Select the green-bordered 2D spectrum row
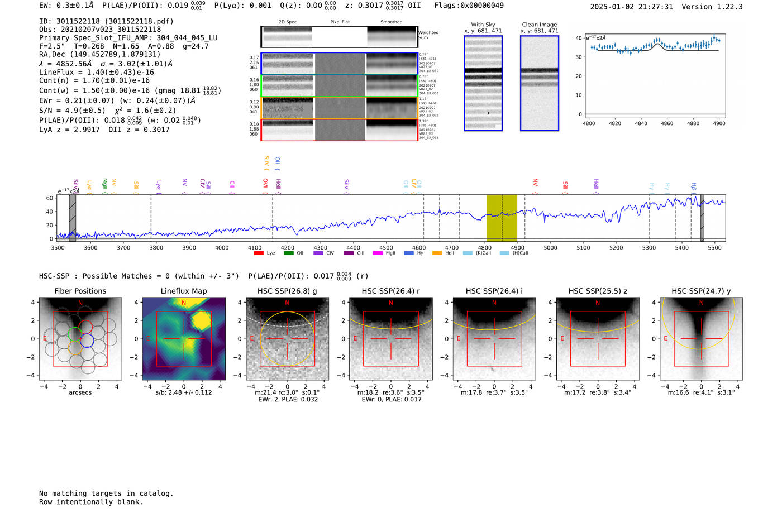This screenshot has width=782, height=532. (340, 86)
